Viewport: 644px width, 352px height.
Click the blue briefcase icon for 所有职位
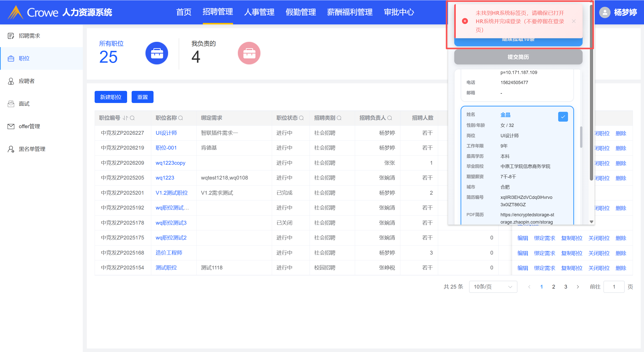(x=157, y=53)
